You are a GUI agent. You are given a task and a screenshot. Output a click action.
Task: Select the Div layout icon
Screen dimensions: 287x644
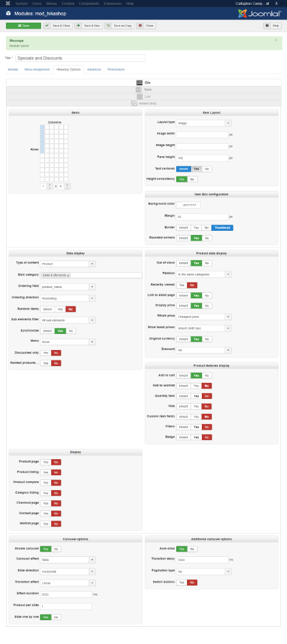click(x=139, y=82)
